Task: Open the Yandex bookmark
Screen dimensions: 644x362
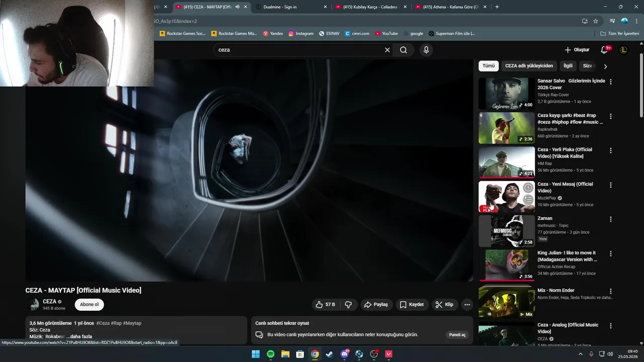Action: coord(273,34)
